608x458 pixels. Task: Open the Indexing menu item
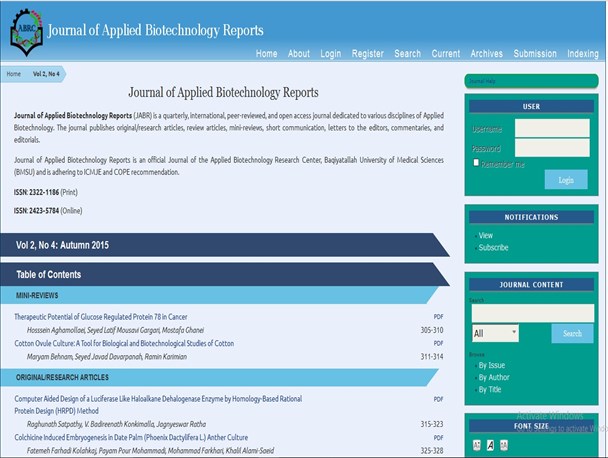583,54
